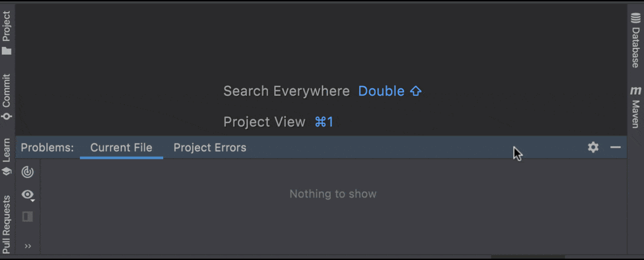Click the Search Everywhere hint text
Screen dimensions: 644x260
286,91
